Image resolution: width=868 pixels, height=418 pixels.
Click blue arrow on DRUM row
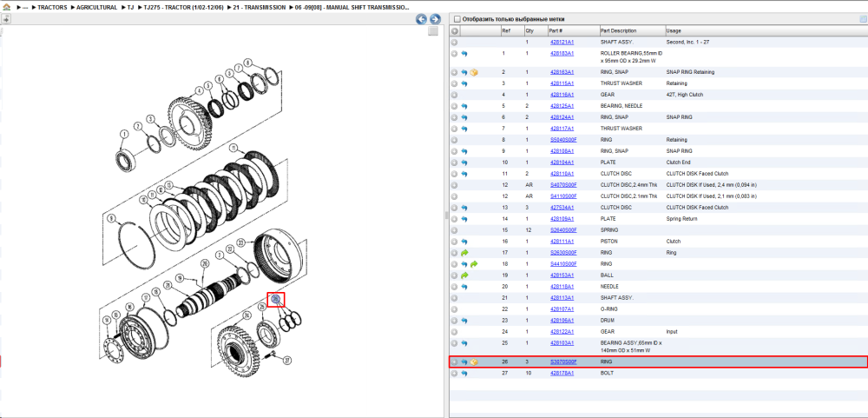tap(464, 321)
